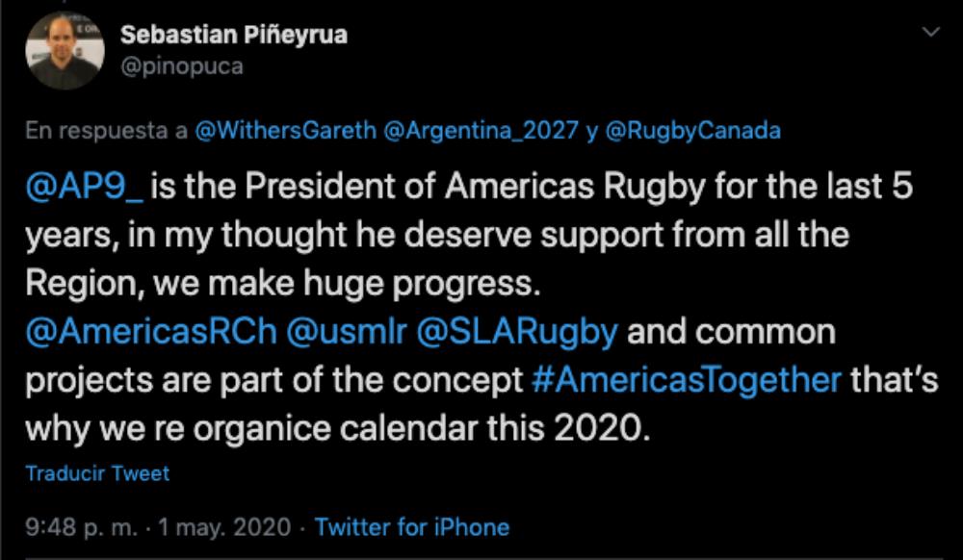Click the Twitter for iPhone source link
The width and height of the screenshot is (963, 560).
(412, 527)
